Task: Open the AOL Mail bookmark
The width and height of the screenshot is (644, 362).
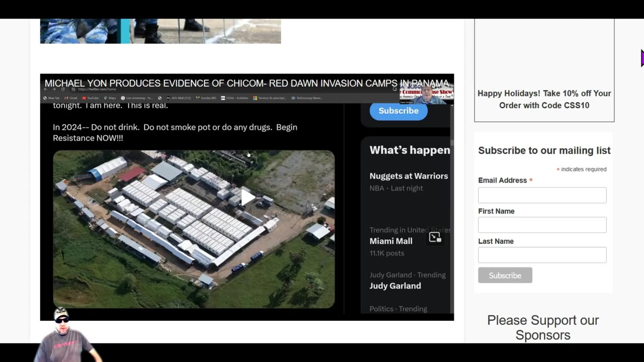Action: click(179, 98)
